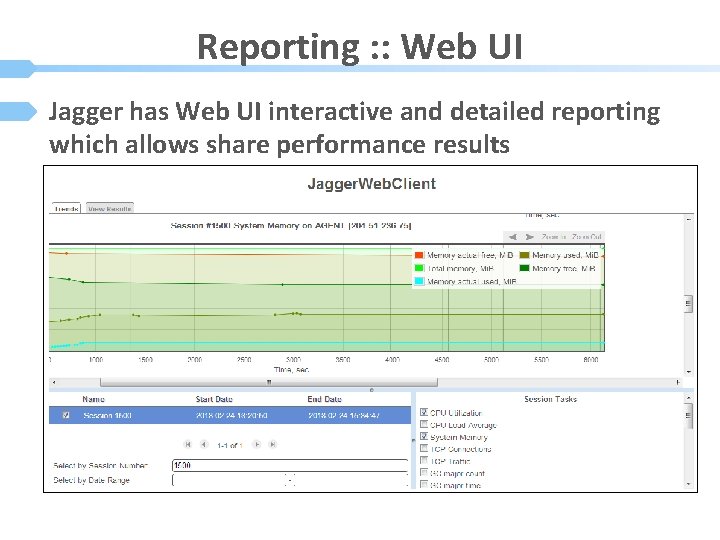Click Session Tasks scrollbar thumb
The height and width of the screenshot is (540, 720).
coord(688,415)
